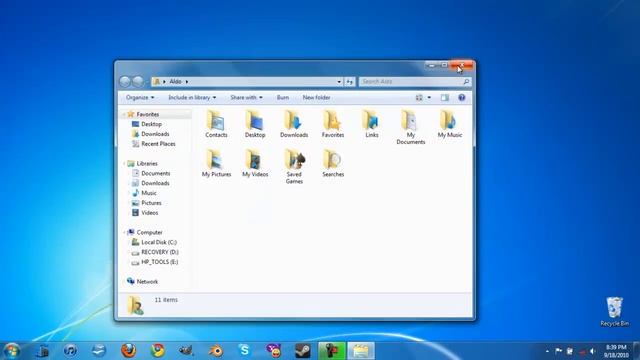Viewport: 640px width, 360px height.
Task: Select the My Music folder
Action: pyautogui.click(x=449, y=124)
